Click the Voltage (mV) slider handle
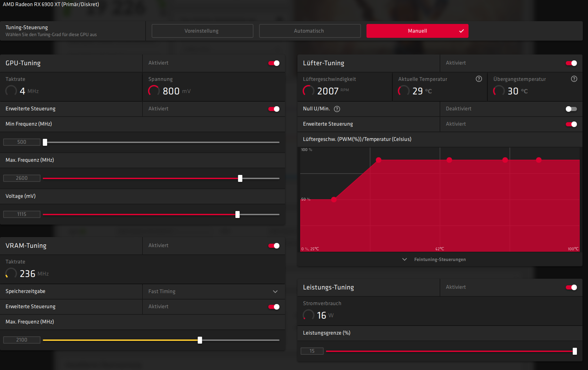The width and height of the screenshot is (588, 370). (237, 215)
